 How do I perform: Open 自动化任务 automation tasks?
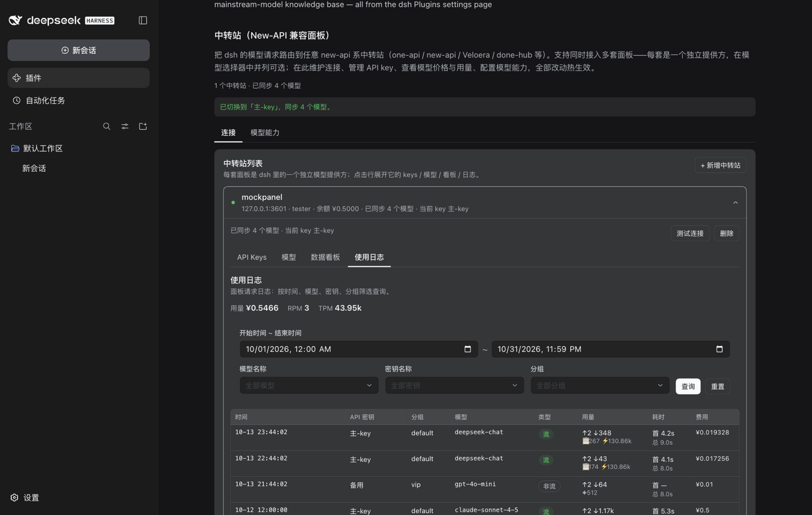pos(78,100)
